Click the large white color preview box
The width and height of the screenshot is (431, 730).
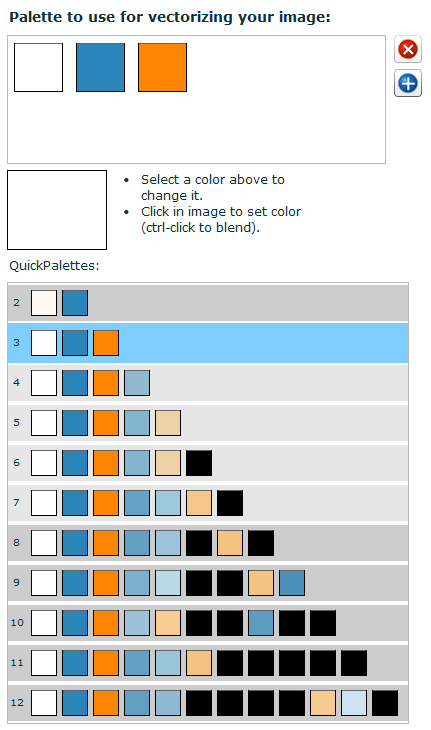pos(57,210)
